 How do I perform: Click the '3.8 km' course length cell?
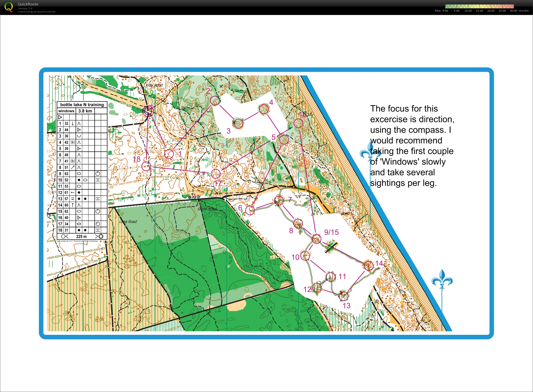tap(85, 111)
